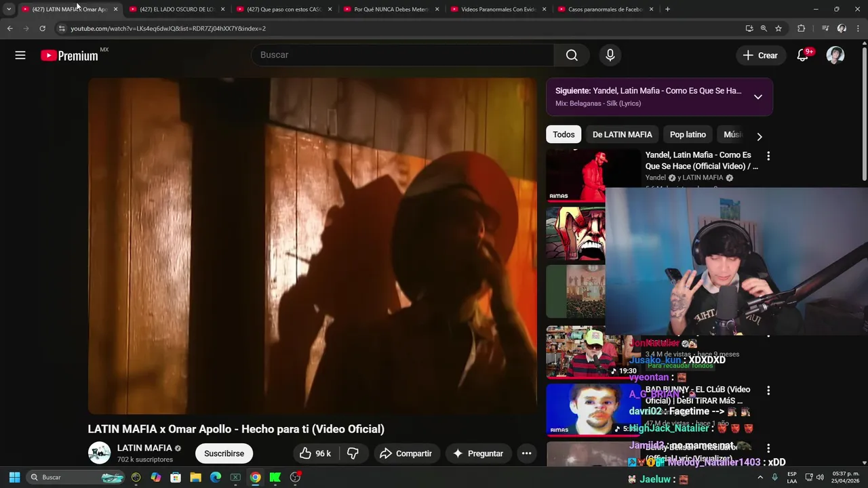This screenshot has height=488, width=868.
Task: Install app icon in address bar
Action: (749, 28)
